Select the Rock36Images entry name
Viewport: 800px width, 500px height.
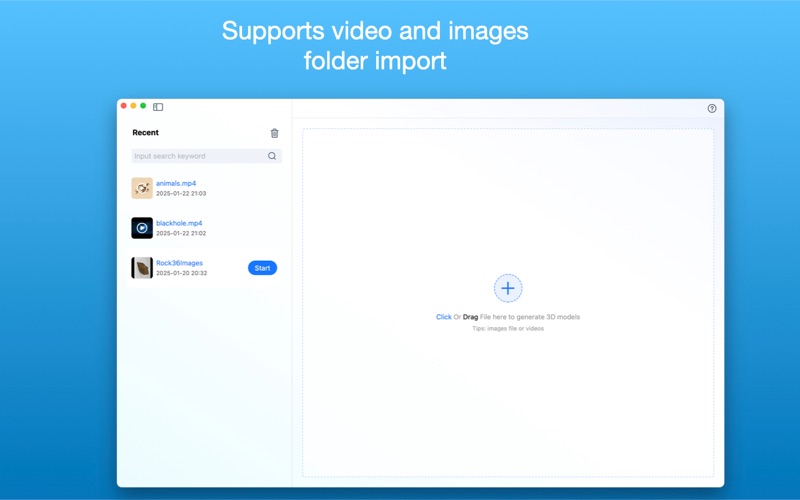click(x=180, y=263)
